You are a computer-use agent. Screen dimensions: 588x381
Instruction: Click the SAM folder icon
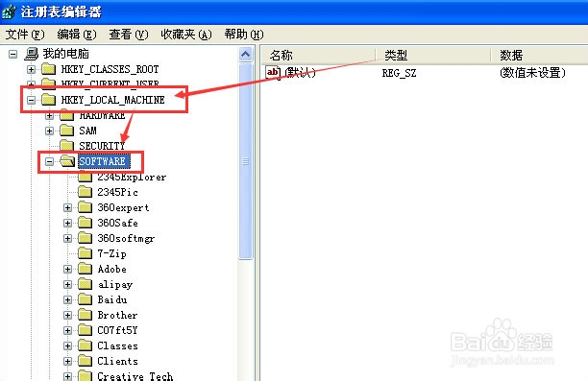coord(67,131)
